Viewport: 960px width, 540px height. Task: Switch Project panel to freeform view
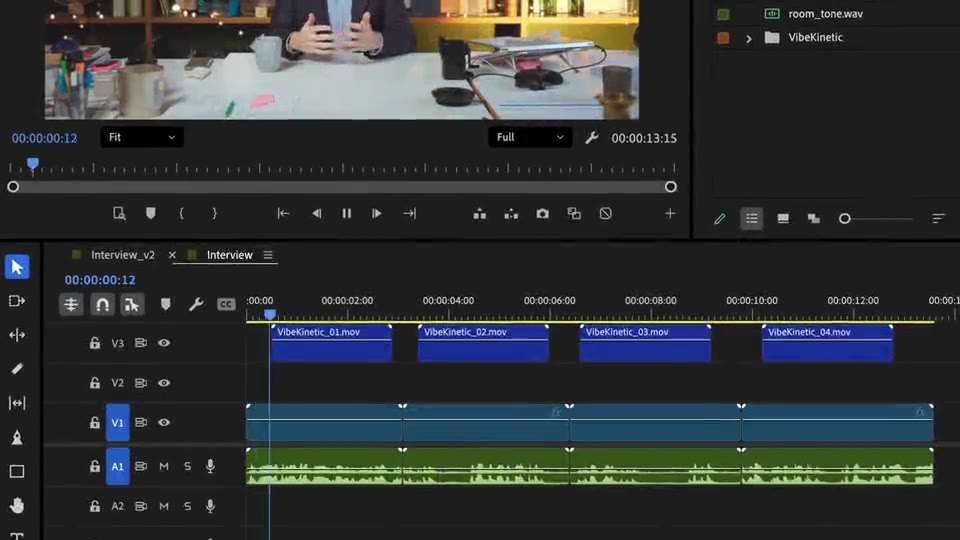click(x=814, y=219)
